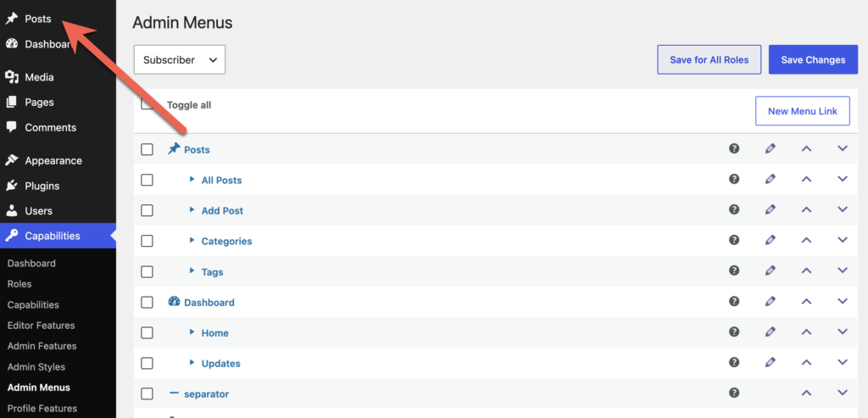Move the separator row up
Screen dimensions: 868x418
(x=807, y=393)
